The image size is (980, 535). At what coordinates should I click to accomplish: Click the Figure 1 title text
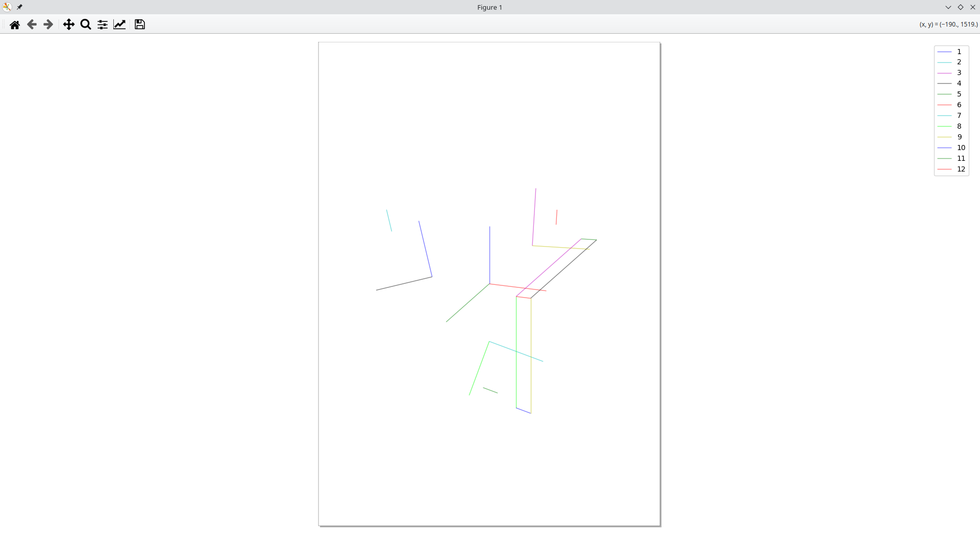(x=489, y=7)
